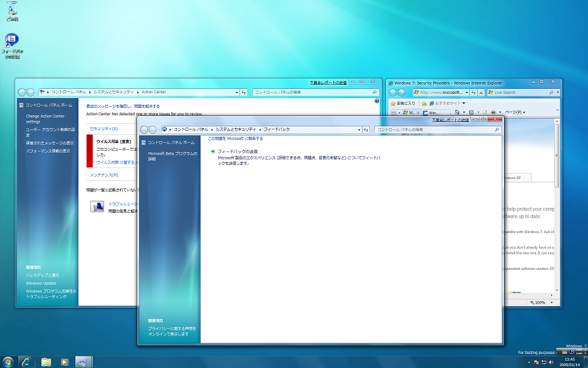588x368 pixels.
Task: Open the address bar dropdown in Action Center window
Action: (236, 93)
